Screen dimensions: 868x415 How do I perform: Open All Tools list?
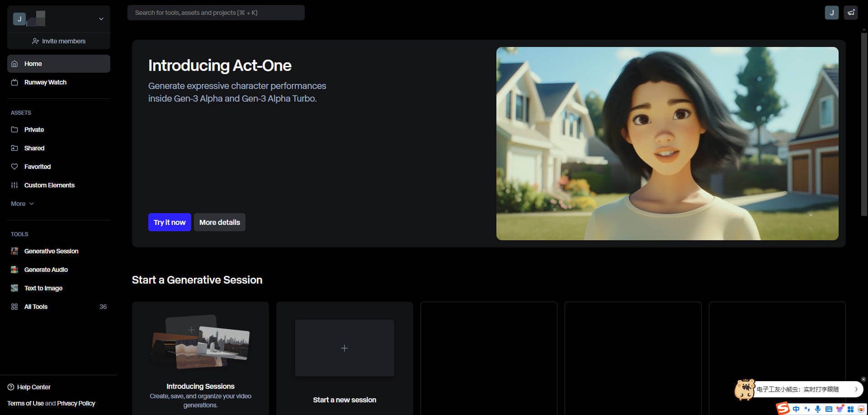point(59,307)
